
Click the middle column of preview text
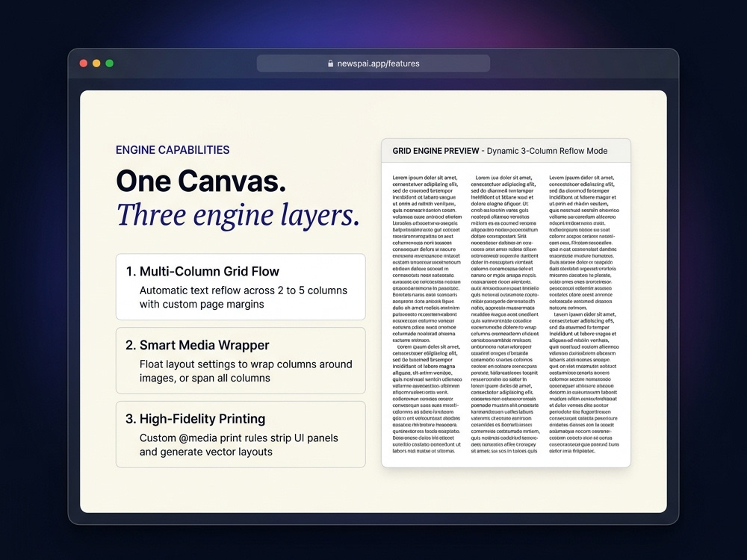tap(505, 314)
